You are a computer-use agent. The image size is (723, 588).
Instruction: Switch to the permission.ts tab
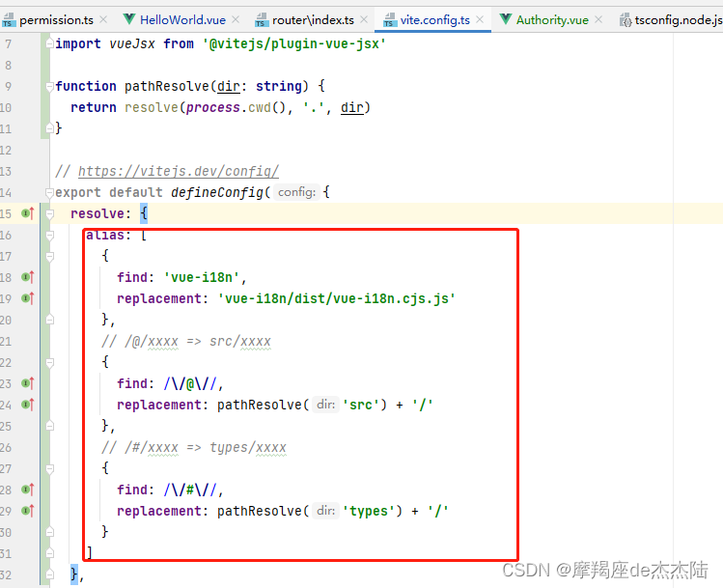tap(55, 20)
